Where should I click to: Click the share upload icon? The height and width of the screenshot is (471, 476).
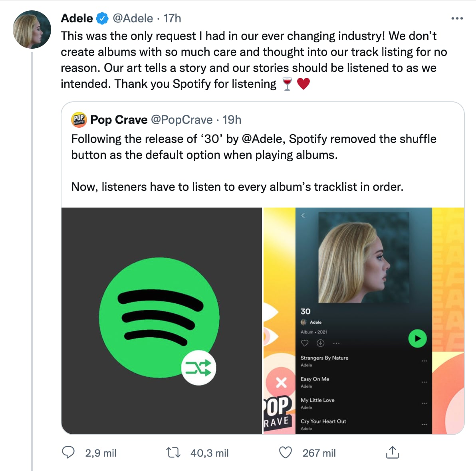pos(392,453)
